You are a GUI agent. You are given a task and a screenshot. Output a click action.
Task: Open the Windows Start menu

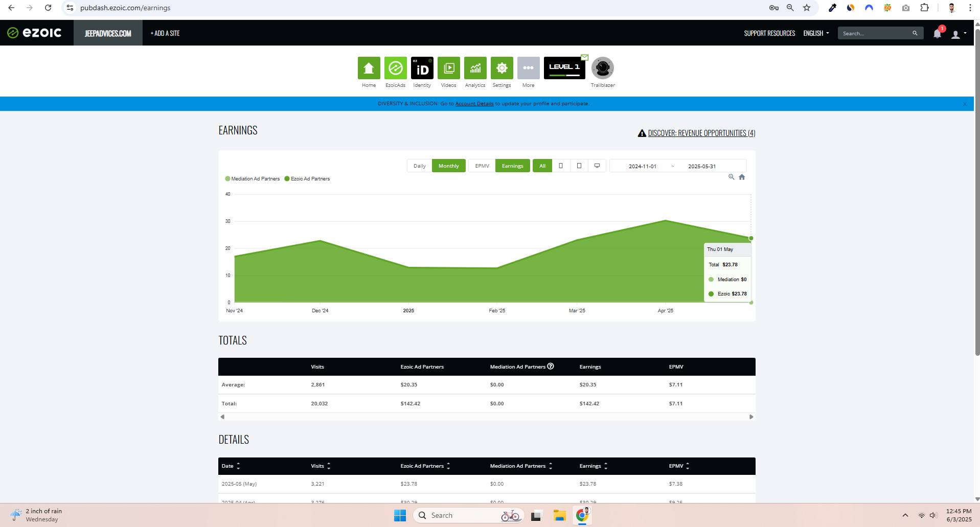tap(400, 515)
